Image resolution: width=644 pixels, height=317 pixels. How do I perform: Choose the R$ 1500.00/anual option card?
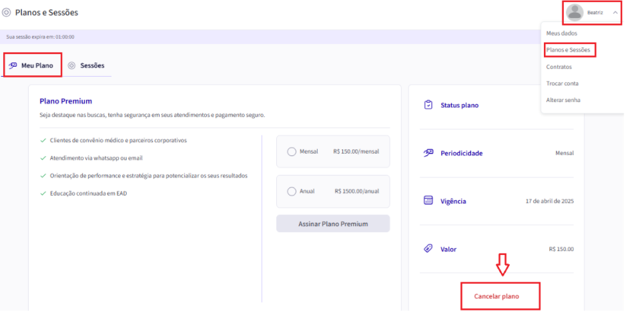[333, 192]
